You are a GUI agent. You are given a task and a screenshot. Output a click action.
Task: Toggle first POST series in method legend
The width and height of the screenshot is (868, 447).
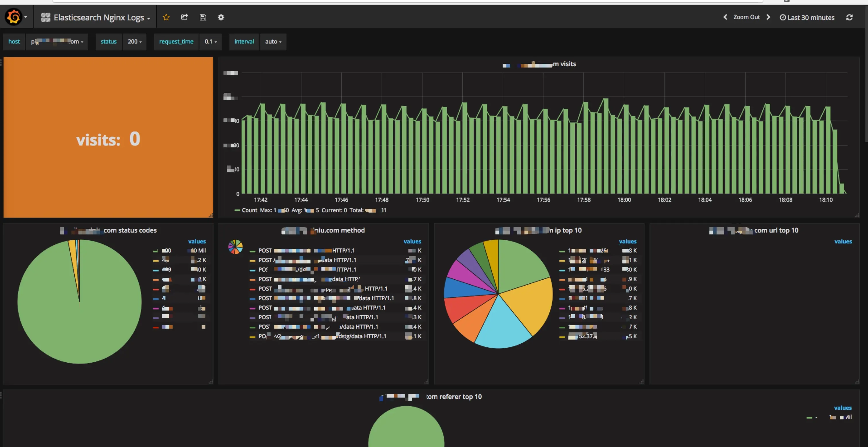[x=265, y=250]
